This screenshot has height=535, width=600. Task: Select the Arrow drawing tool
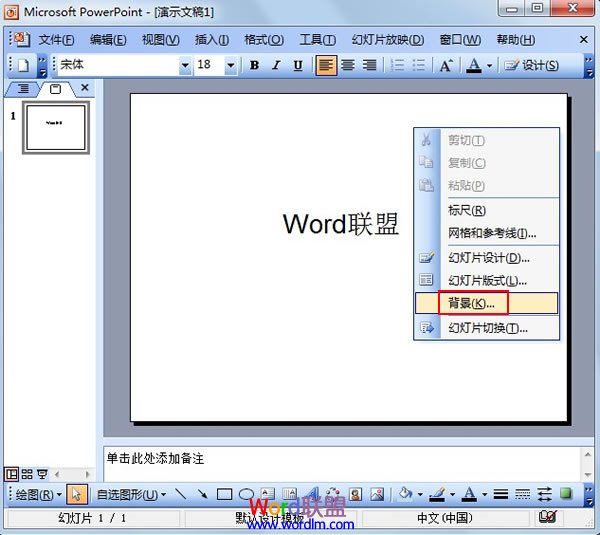[x=202, y=494]
